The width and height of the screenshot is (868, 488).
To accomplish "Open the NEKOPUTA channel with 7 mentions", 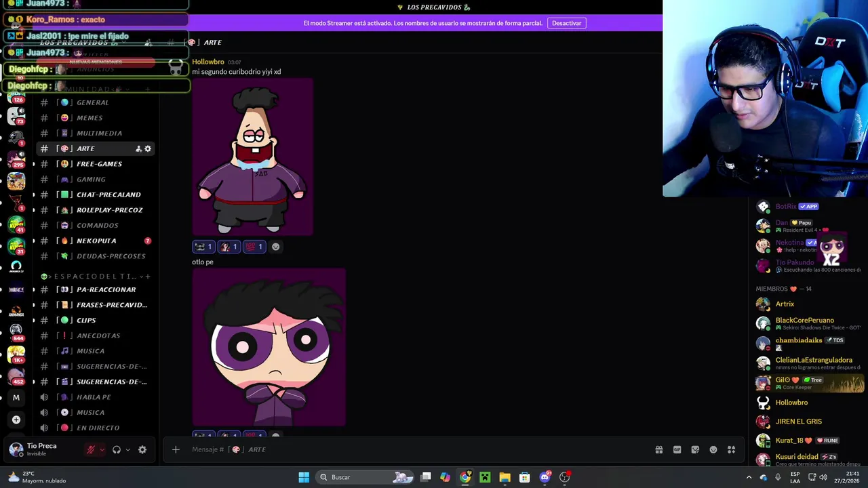I will tap(95, 241).
